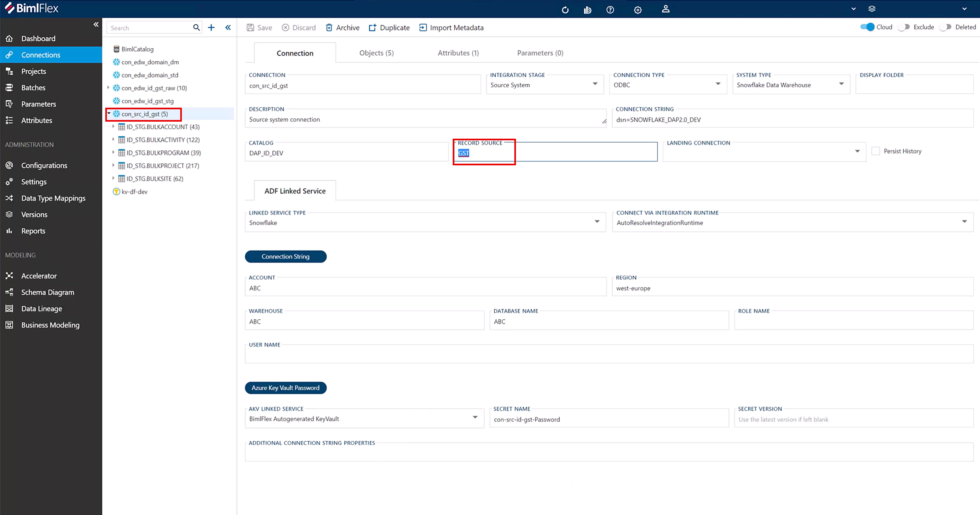
Task: Collapse the left navigation sidebar
Action: (x=96, y=24)
